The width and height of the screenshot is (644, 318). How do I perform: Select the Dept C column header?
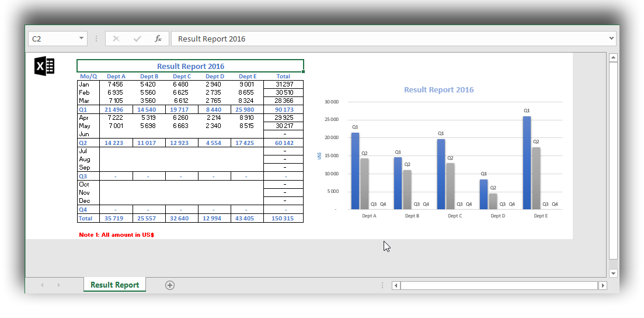[x=182, y=76]
